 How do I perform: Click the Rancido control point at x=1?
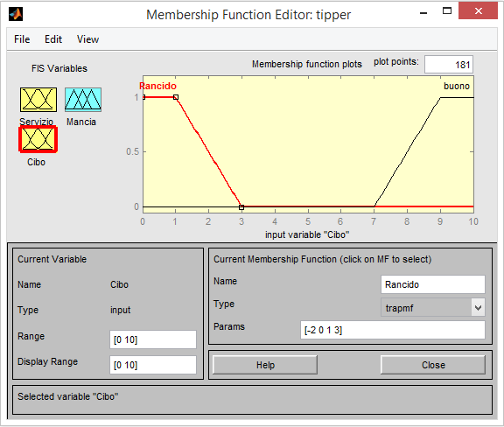176,97
